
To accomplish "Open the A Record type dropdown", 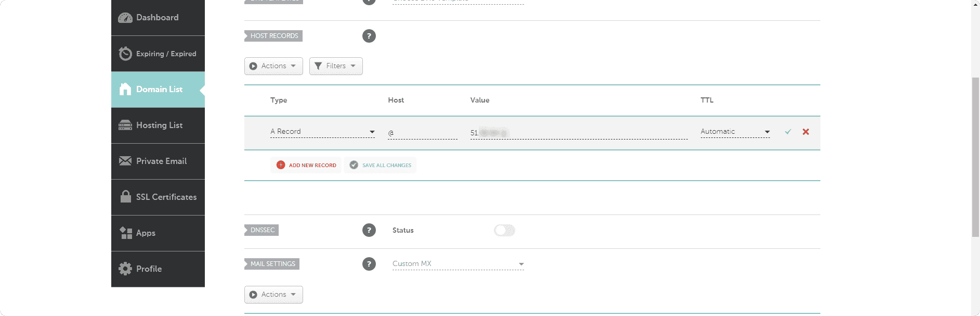I will (x=322, y=132).
